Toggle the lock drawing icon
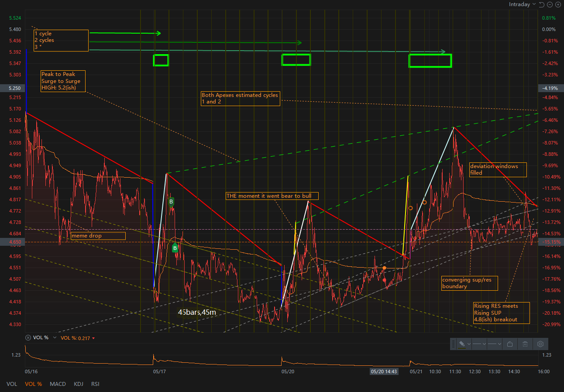Viewport: 564px width, 392px height. (510, 344)
